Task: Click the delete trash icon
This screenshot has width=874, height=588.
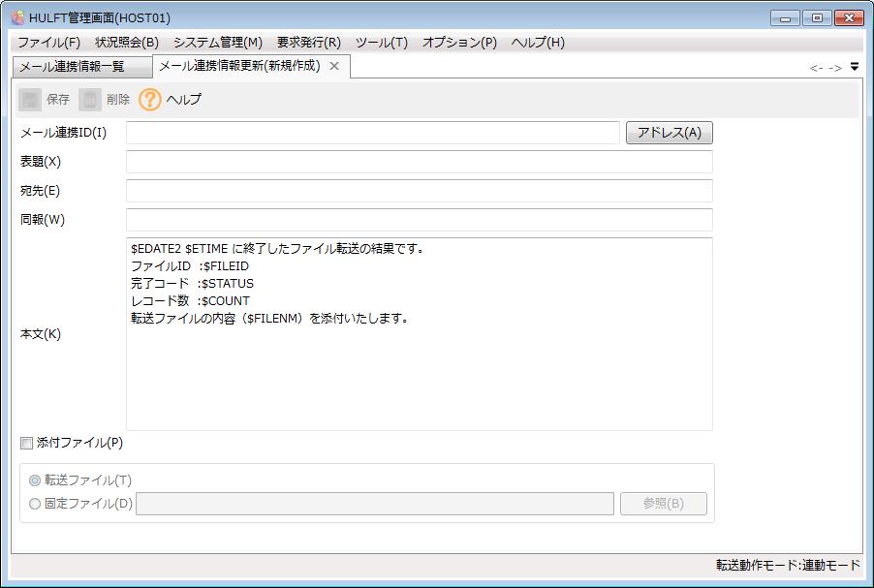Action: [x=90, y=100]
